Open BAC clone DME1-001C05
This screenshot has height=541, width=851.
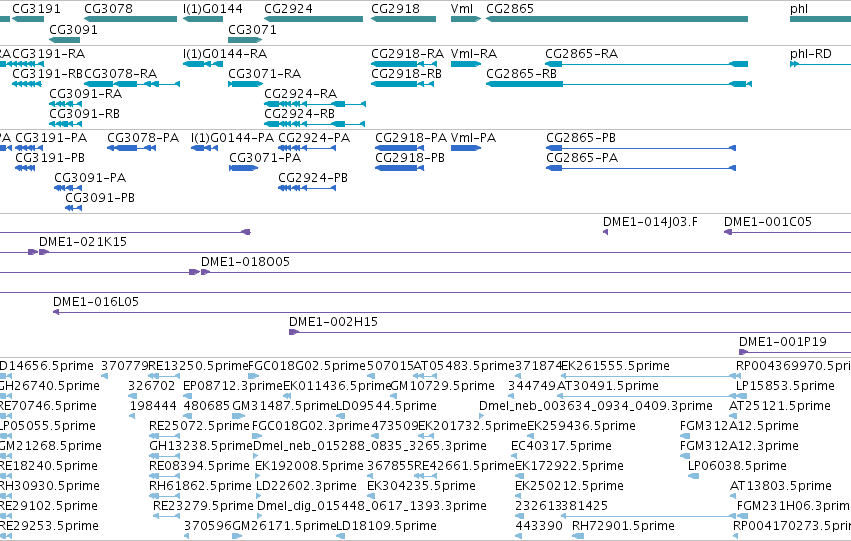(788, 232)
